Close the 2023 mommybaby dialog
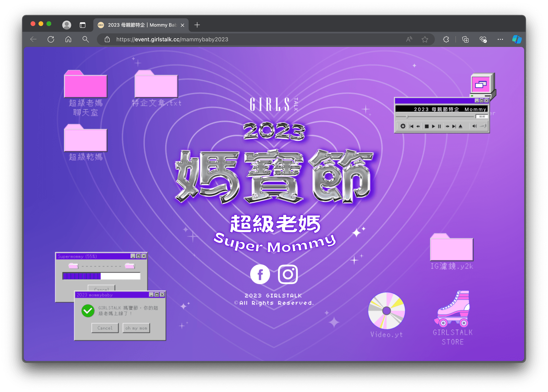 [162, 295]
